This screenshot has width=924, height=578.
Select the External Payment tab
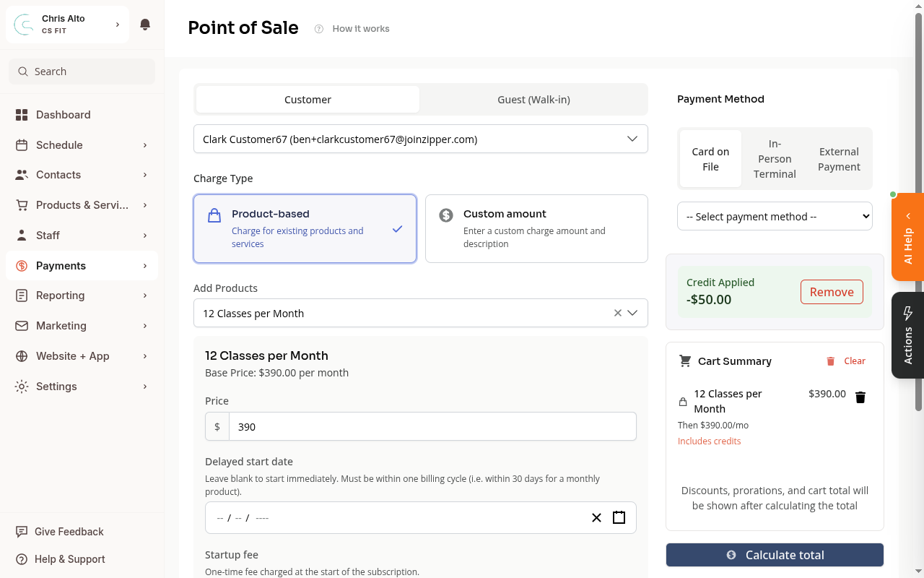tap(839, 159)
